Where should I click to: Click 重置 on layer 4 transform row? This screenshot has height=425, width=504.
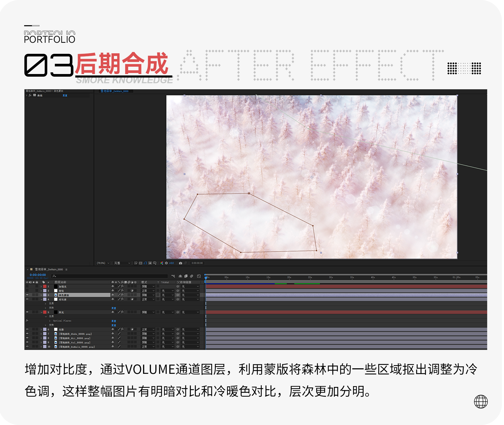click(x=114, y=308)
